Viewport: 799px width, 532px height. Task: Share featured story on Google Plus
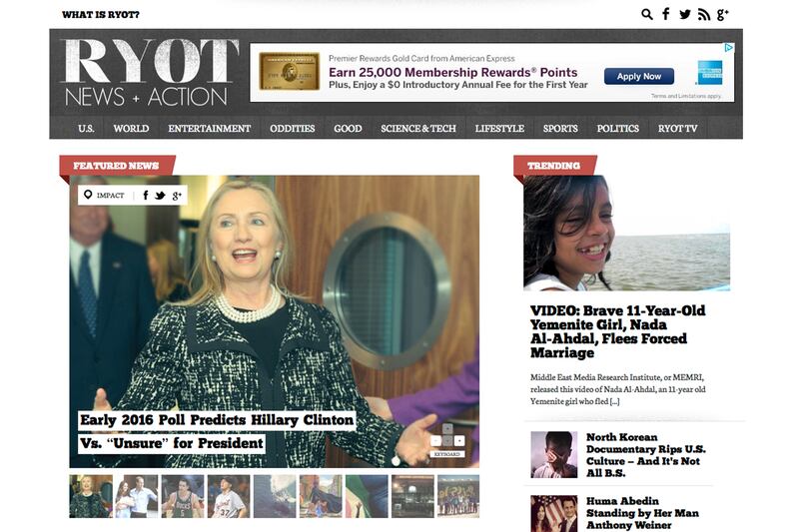177,196
